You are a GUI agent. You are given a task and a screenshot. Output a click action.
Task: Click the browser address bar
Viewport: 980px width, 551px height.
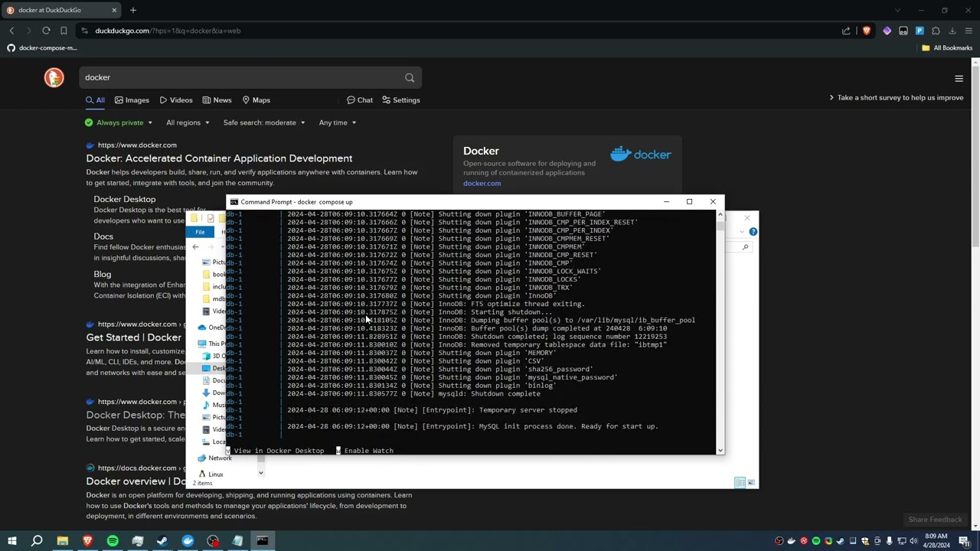pyautogui.click(x=459, y=31)
